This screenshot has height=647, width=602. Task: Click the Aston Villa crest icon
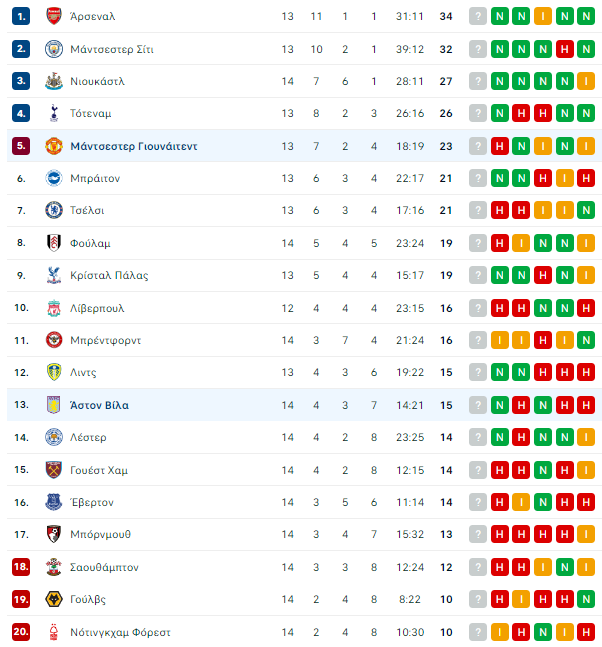coord(54,405)
